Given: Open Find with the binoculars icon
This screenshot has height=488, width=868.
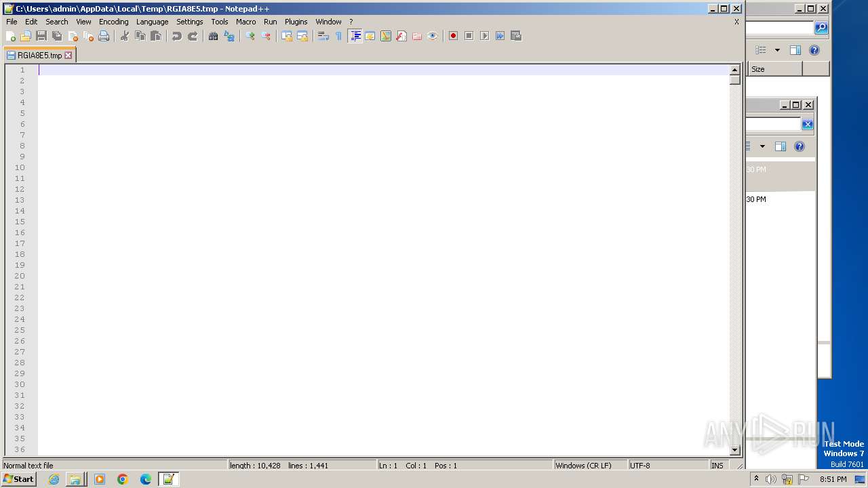Looking at the screenshot, I should tap(214, 36).
